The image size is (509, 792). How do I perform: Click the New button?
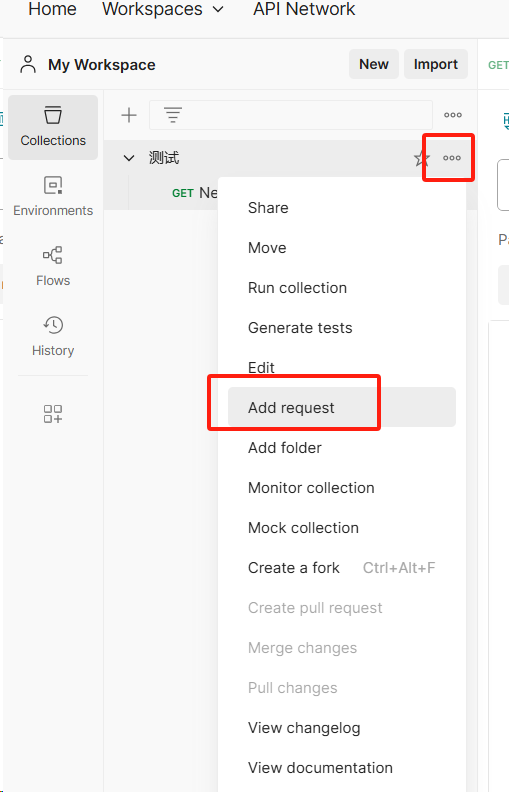[374, 64]
